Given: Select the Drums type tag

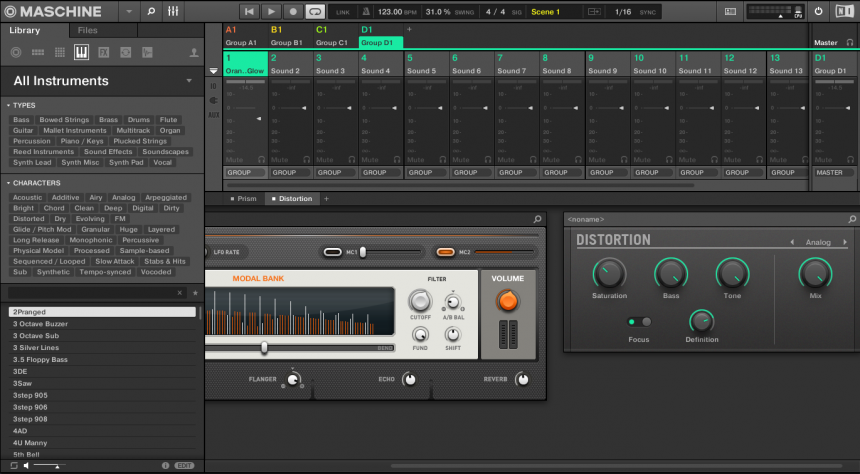Looking at the screenshot, I should [139, 120].
